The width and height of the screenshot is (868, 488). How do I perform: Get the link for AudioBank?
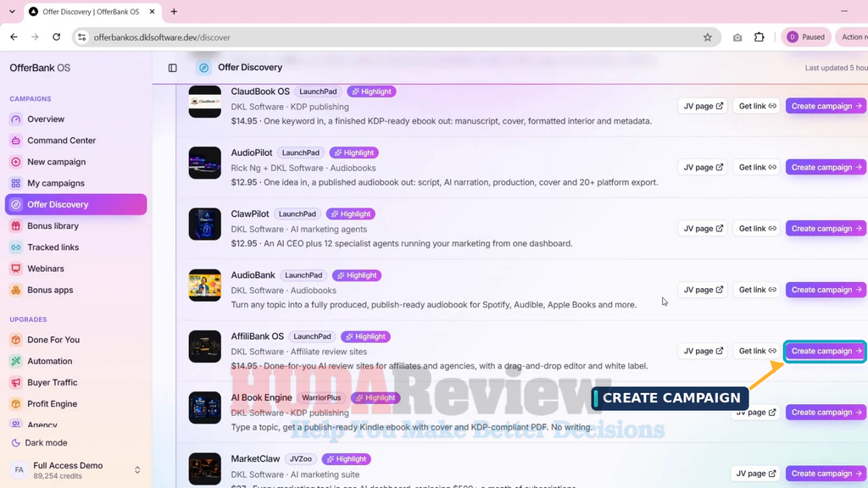(757, 290)
